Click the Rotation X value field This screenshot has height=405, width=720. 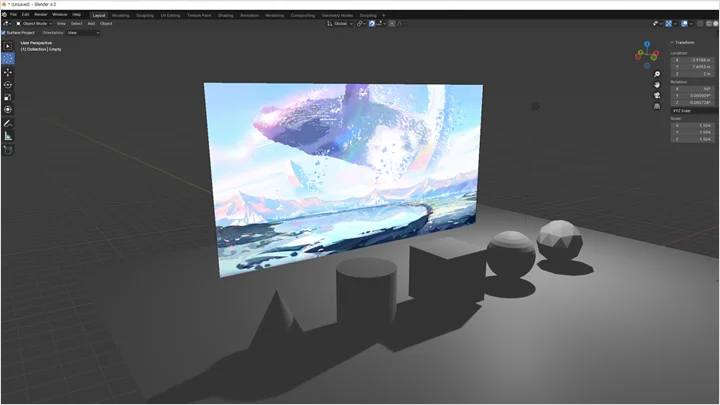pos(693,89)
